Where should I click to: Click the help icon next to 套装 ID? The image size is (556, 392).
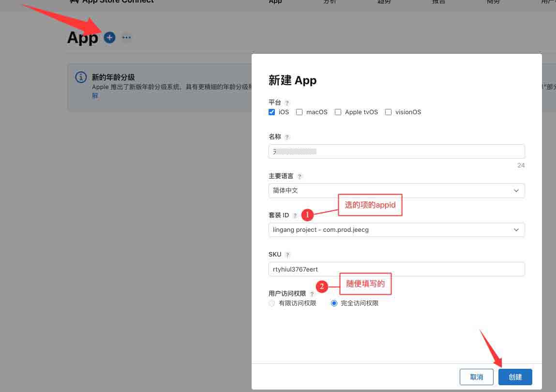[295, 215]
